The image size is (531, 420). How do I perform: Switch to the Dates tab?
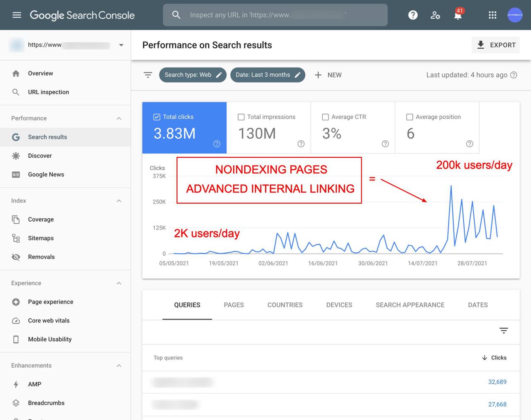[478, 305]
